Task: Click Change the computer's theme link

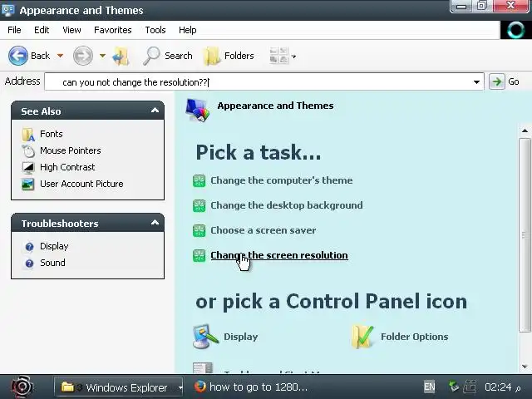Action: [281, 180]
